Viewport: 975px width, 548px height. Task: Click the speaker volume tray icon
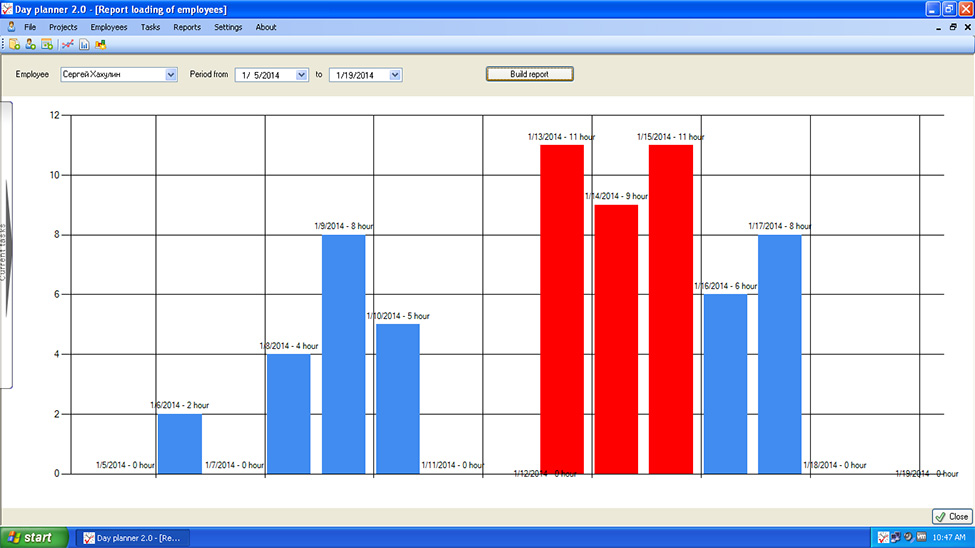908,537
